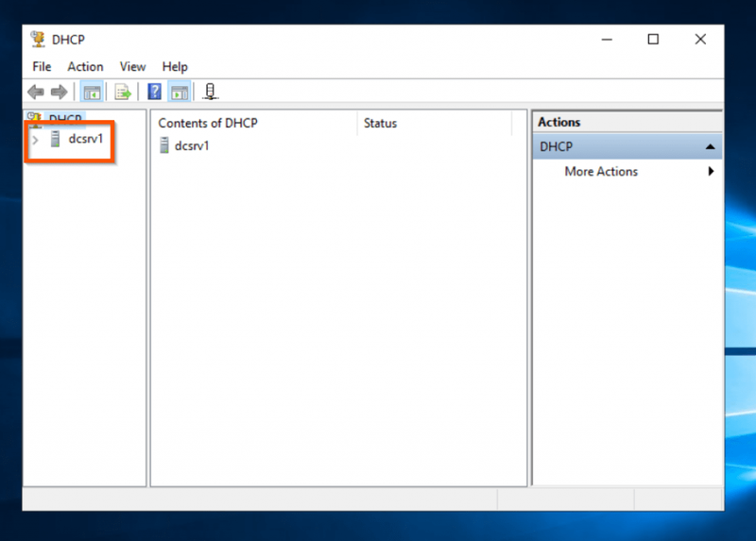The height and width of the screenshot is (541, 756).
Task: Click the DHCP app icon in title bar
Action: tap(38, 39)
